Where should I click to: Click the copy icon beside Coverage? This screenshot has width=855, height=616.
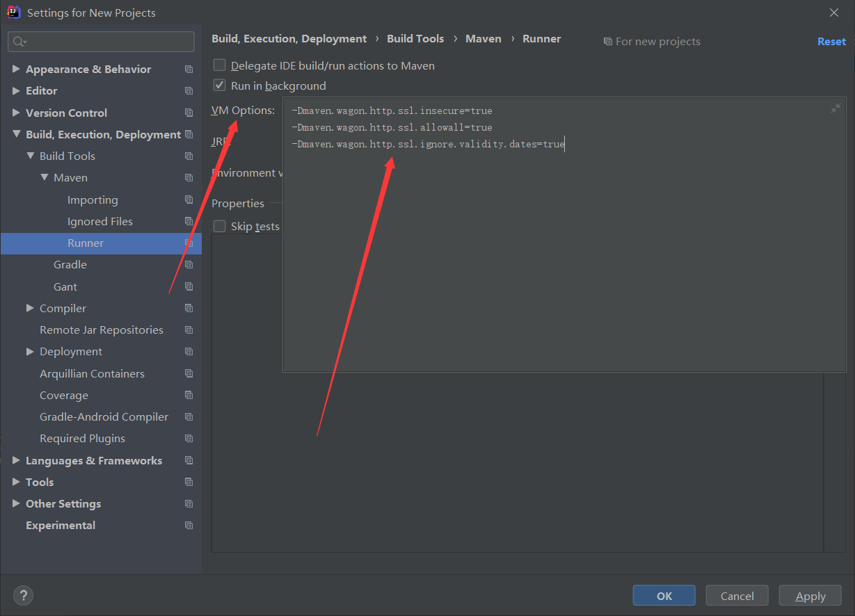pos(189,395)
